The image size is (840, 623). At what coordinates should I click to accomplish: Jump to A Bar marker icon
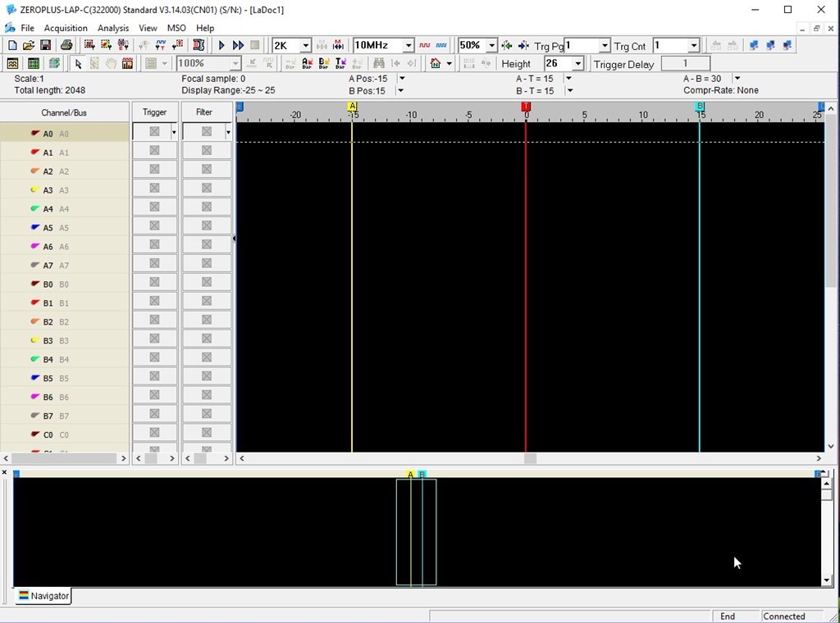[x=307, y=64]
